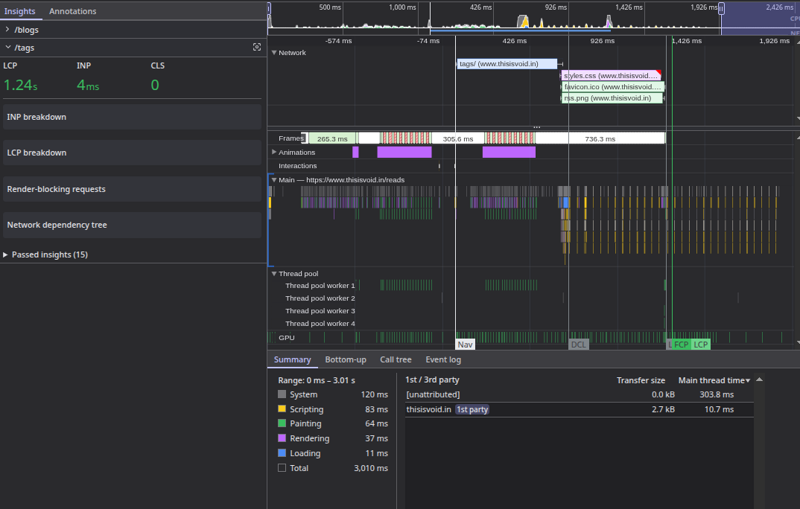Expand the Passed insights (15) list
This screenshot has width=800, height=509.
[x=5, y=254]
